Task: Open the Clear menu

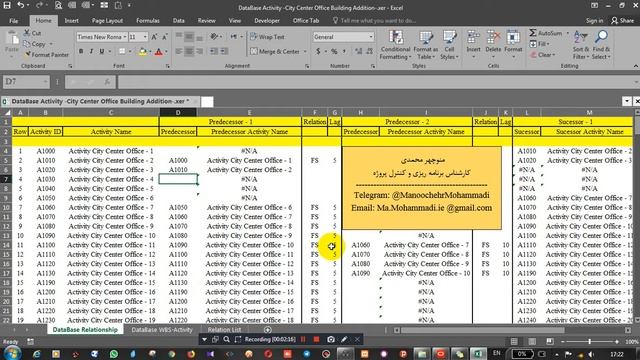Action: (543, 55)
